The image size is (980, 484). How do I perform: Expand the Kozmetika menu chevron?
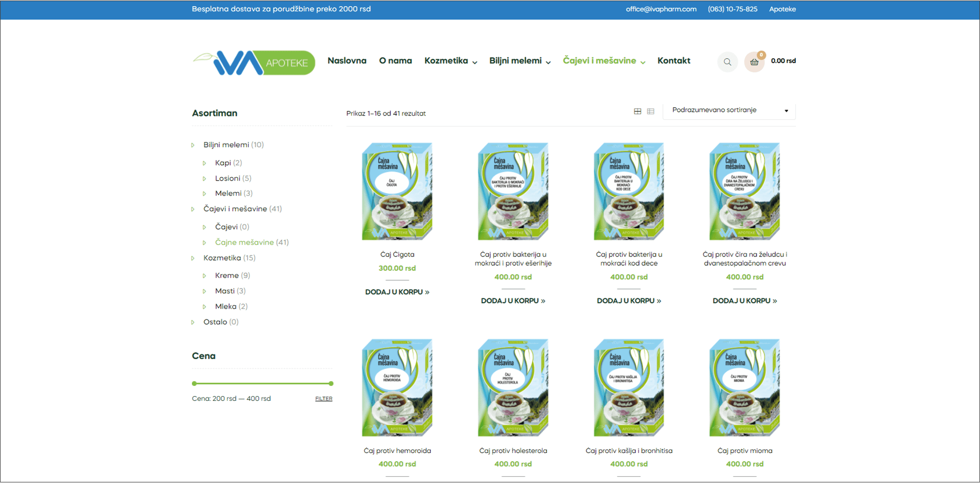[x=475, y=62]
